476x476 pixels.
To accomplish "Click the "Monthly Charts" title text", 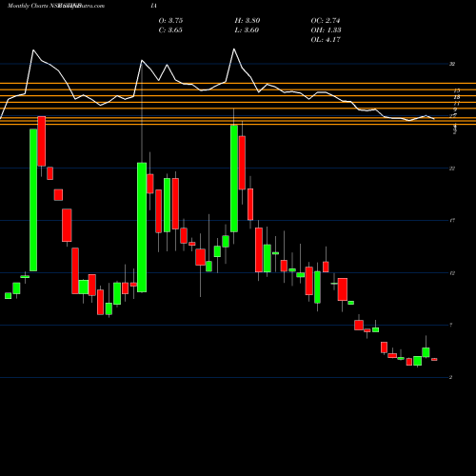I will tap(28, 6).
